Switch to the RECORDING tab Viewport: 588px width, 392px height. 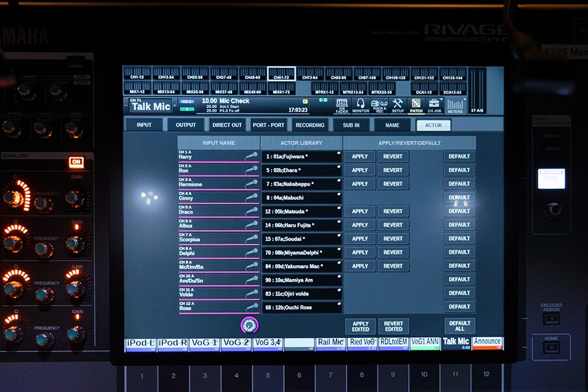[x=310, y=125]
